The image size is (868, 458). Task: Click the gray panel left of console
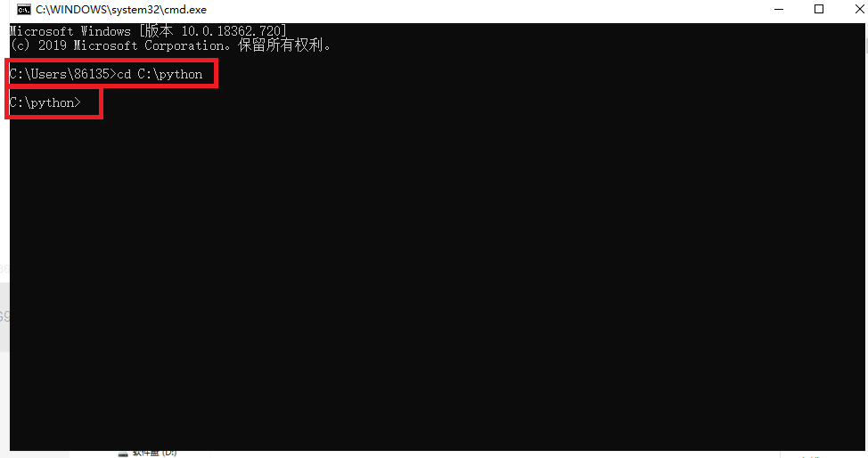coord(4,317)
